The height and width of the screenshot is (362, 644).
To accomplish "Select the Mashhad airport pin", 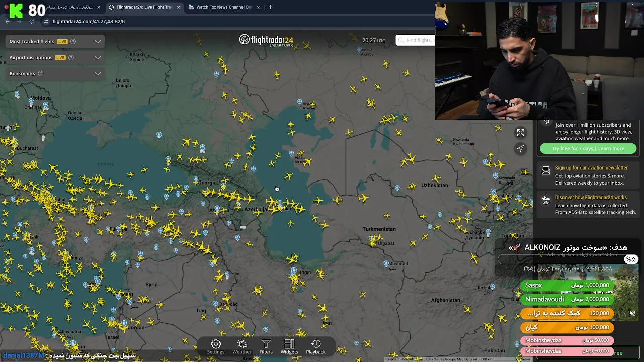I will 386,263.
